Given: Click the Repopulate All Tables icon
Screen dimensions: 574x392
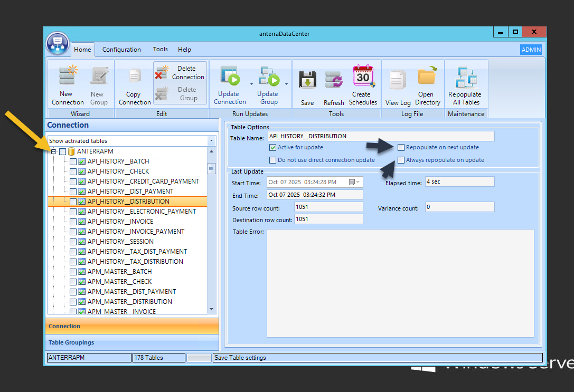Looking at the screenshot, I should click(466, 77).
